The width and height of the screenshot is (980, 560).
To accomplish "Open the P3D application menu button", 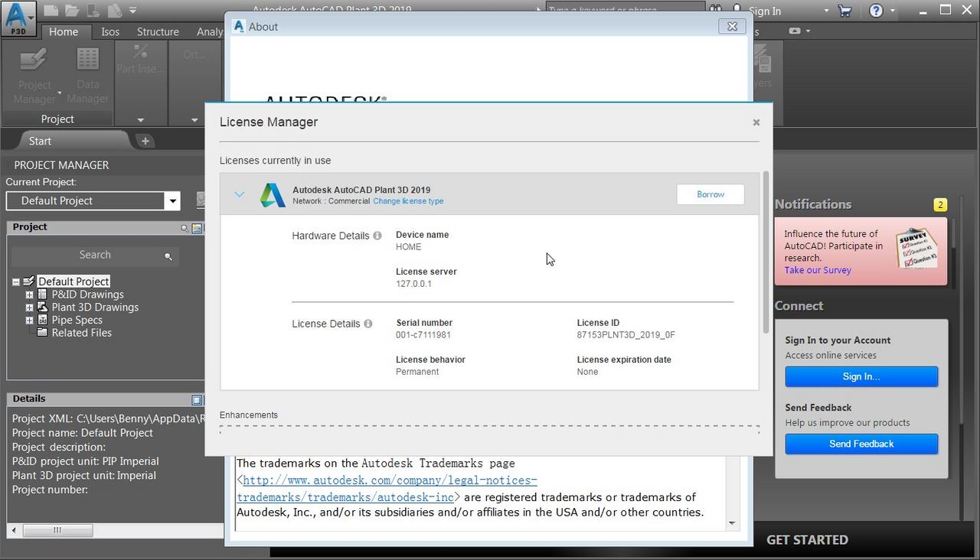I will (x=19, y=18).
